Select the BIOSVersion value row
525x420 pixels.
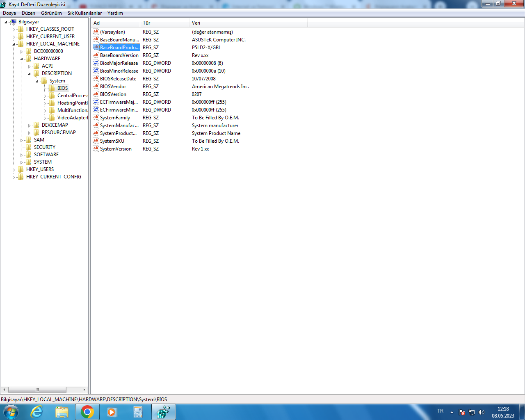[x=113, y=94]
